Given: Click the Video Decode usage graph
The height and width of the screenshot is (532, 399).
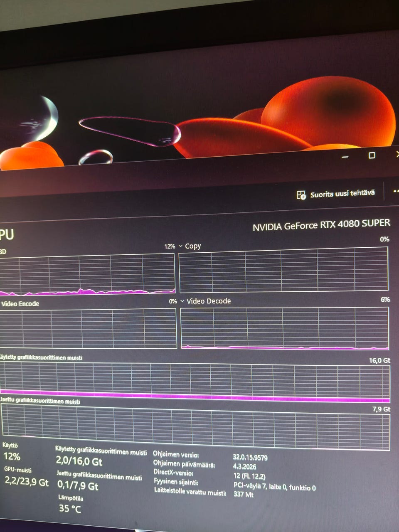Looking at the screenshot, I should pyautogui.click(x=285, y=328).
